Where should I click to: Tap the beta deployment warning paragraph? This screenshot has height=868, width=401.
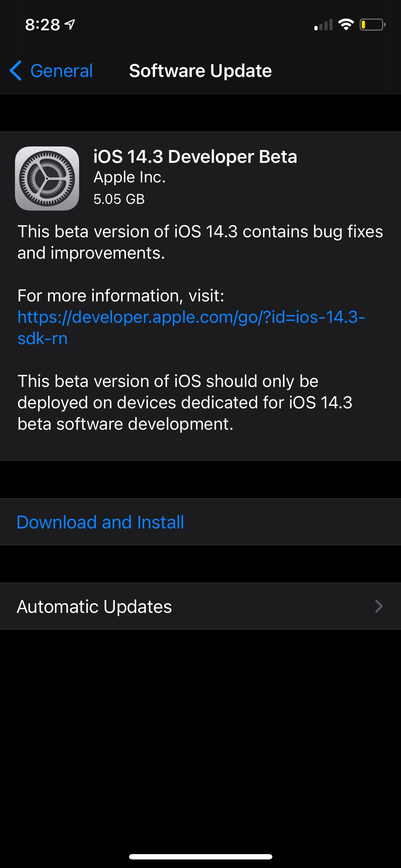coord(185,402)
